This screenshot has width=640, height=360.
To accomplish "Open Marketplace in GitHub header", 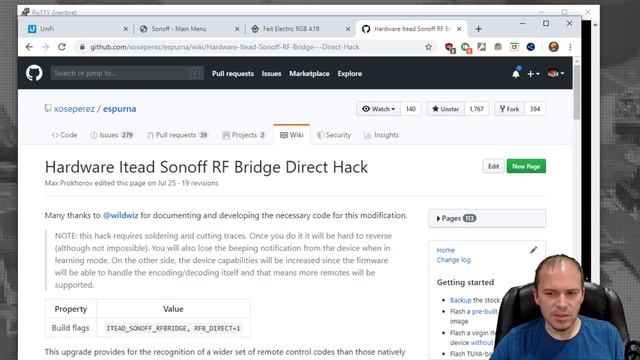I will 309,73.
